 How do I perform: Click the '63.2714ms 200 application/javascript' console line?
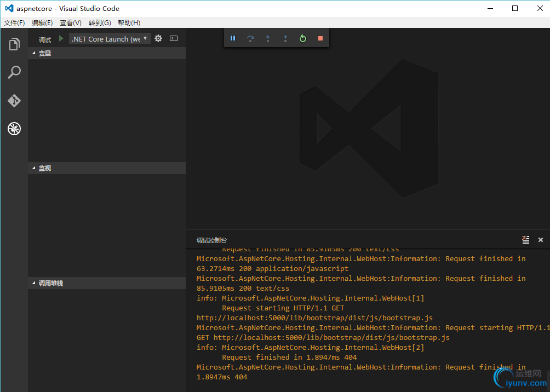(273, 269)
